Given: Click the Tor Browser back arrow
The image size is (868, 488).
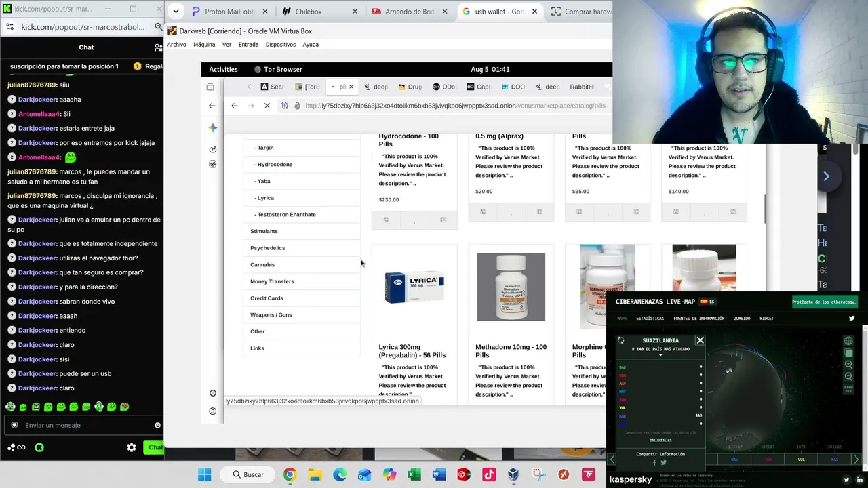Looking at the screenshot, I should pyautogui.click(x=235, y=106).
